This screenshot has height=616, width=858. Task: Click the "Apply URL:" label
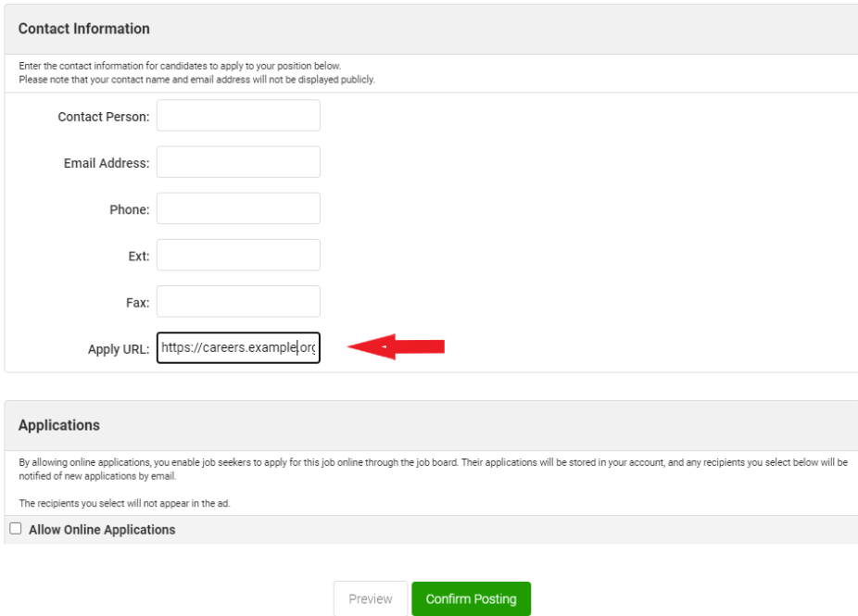(118, 349)
